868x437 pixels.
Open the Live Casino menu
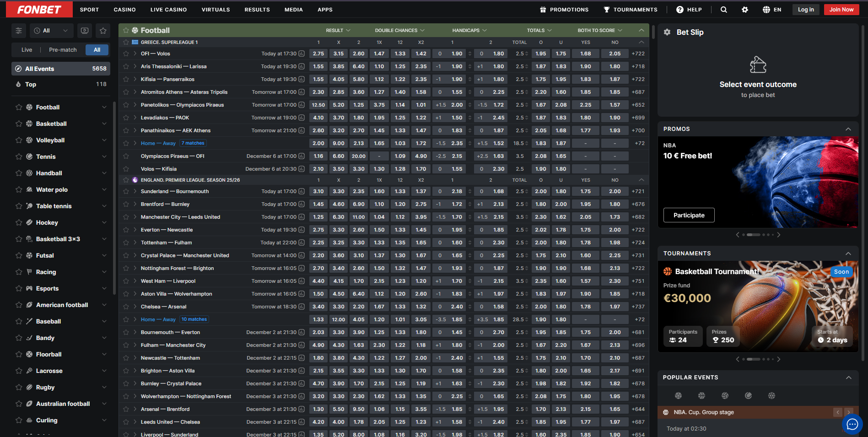click(168, 10)
